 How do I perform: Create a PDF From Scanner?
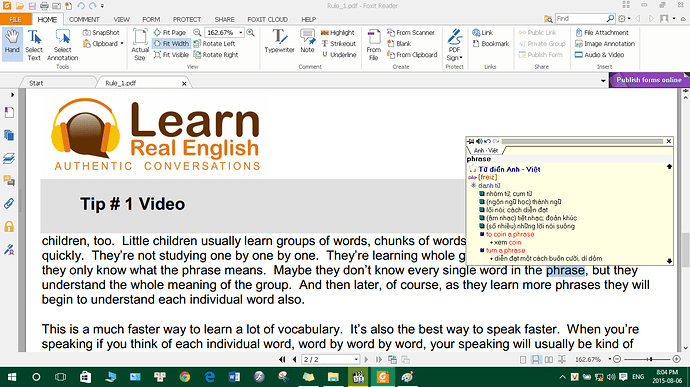411,33
